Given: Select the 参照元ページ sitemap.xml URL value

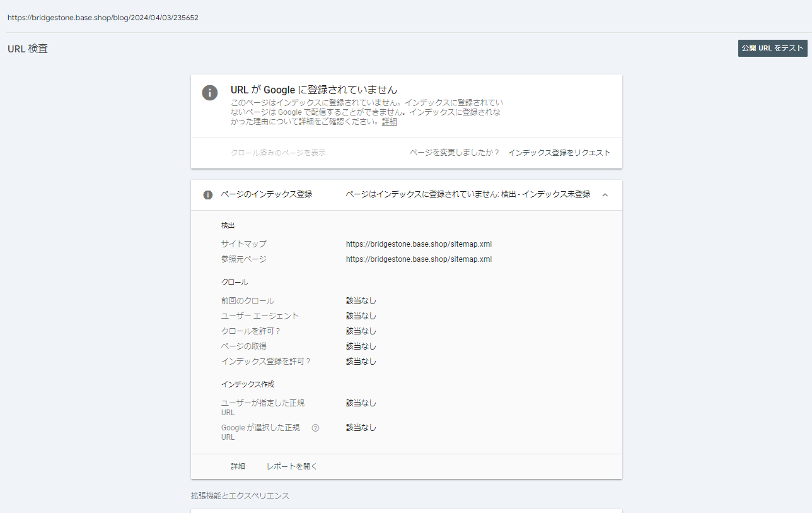Looking at the screenshot, I should coord(419,259).
